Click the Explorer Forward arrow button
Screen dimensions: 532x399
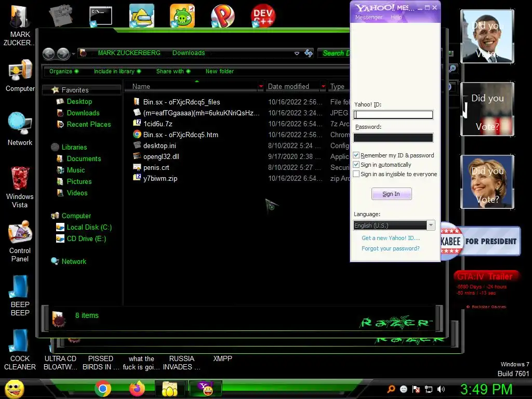tap(63, 54)
